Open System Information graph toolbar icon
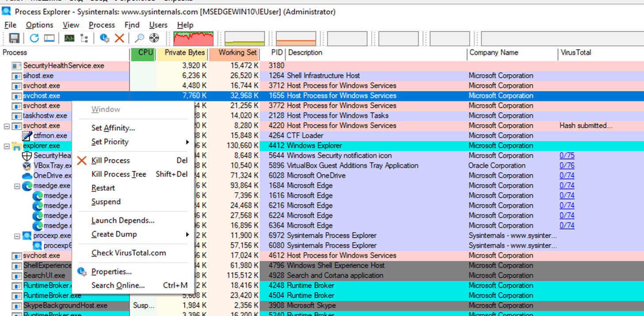Screen dimensions: 644x316 (69, 38)
